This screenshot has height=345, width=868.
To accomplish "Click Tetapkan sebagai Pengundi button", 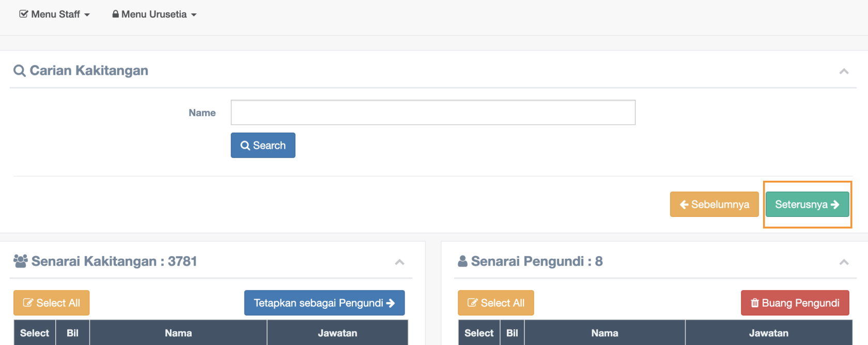I will pyautogui.click(x=324, y=303).
